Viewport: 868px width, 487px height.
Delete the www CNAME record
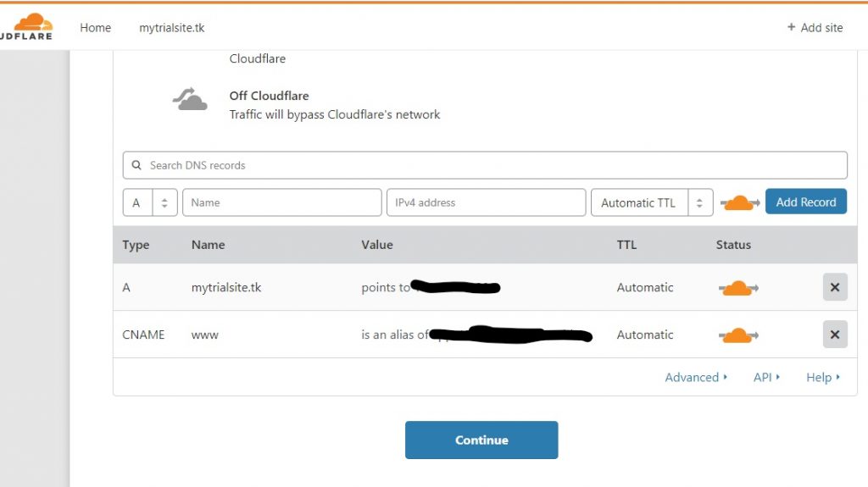coord(835,335)
